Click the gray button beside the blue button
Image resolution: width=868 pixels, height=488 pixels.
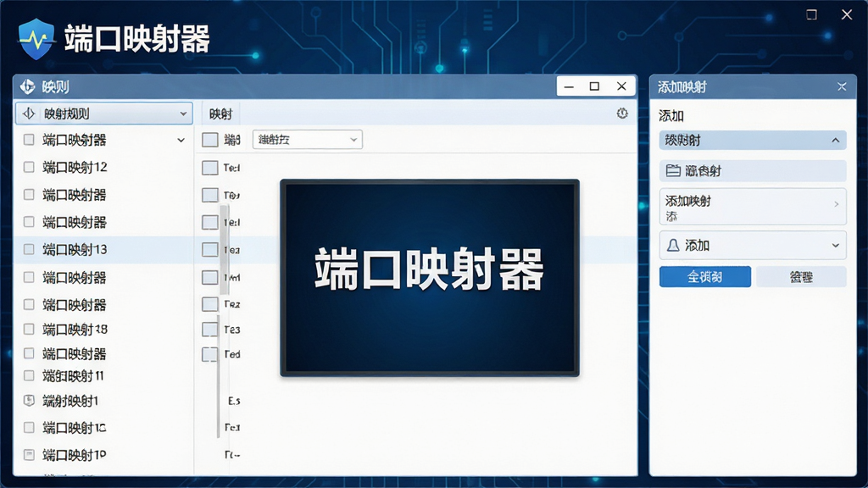(801, 277)
